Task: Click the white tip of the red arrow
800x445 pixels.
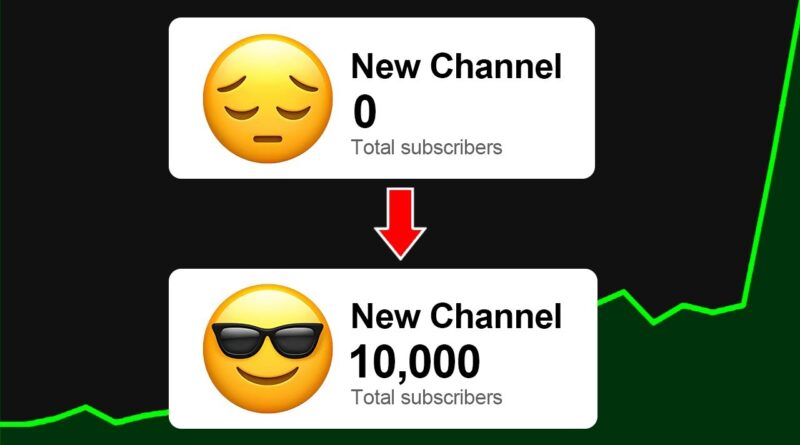Action: (400, 254)
